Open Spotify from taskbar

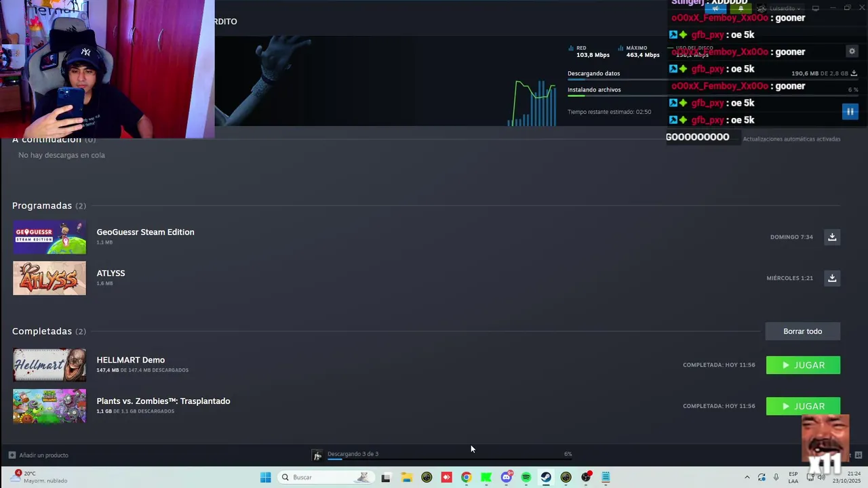point(526,477)
